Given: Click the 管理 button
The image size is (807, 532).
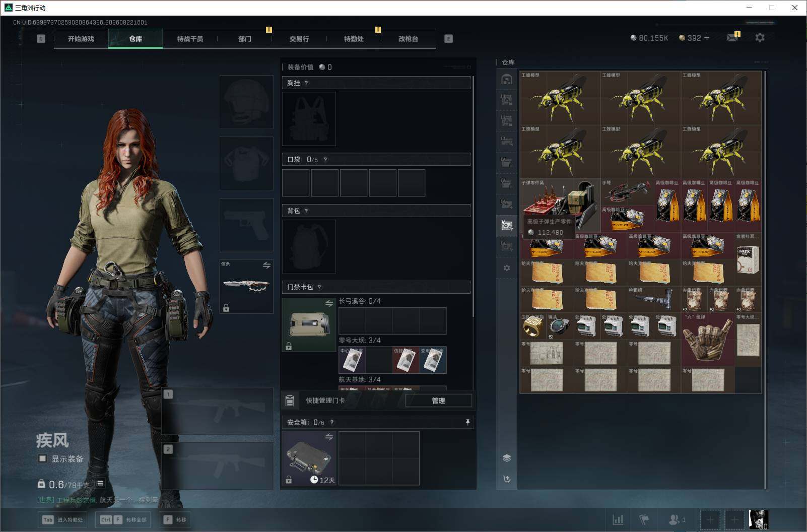Looking at the screenshot, I should (438, 401).
